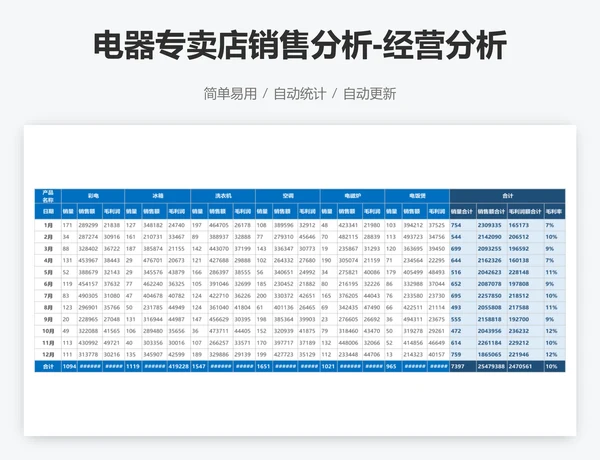Click cell 464705 in the 1月 row
Viewport: 600px width, 460px height.
point(219,225)
